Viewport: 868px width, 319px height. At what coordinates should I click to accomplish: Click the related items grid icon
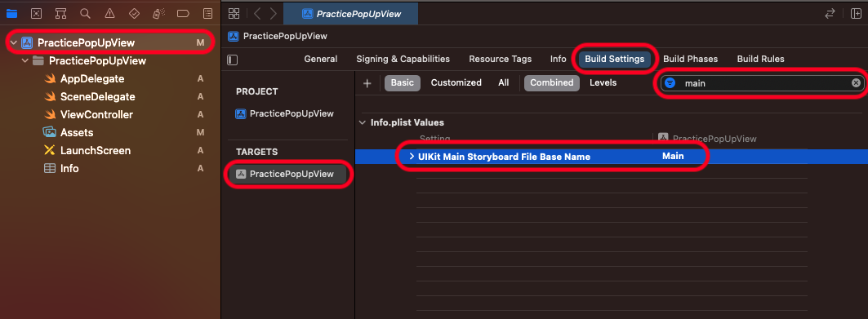pos(234,14)
